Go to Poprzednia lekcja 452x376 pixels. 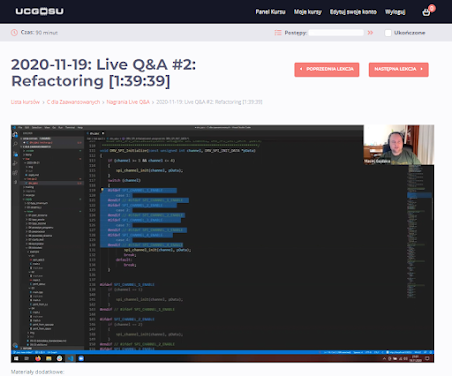327,69
